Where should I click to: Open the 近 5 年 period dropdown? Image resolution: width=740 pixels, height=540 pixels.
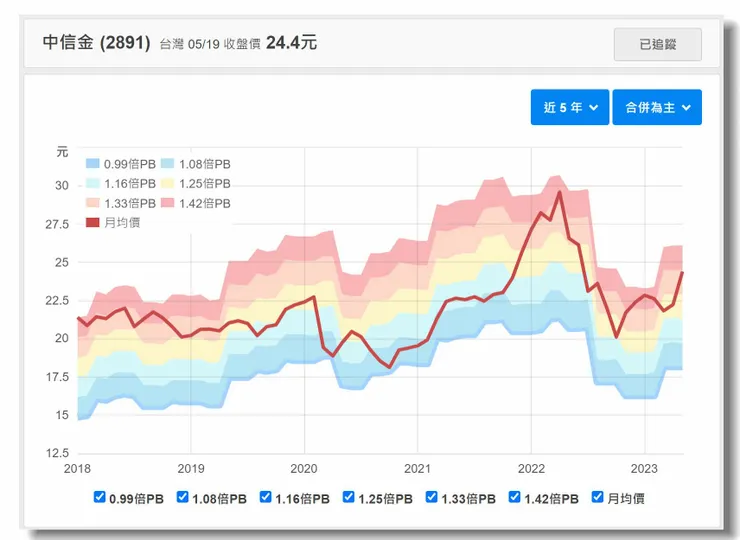[570, 107]
